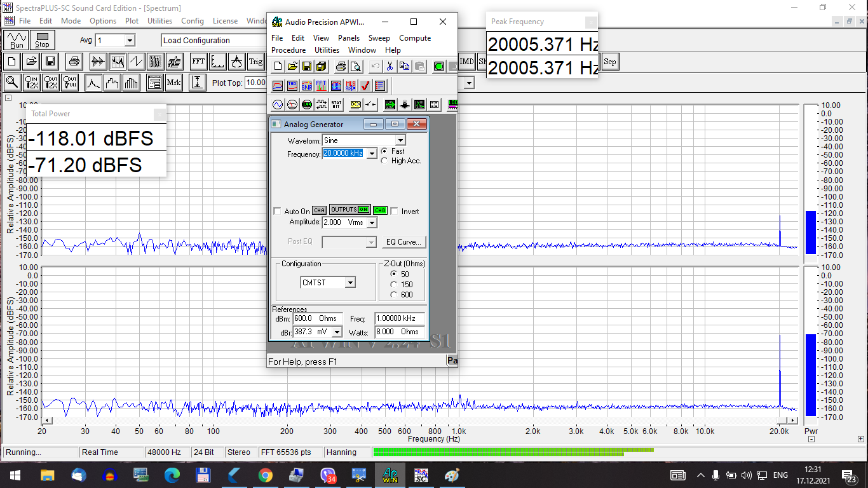This screenshot has height=488, width=868.
Task: Click the Zoom In 2X magnifier icon
Action: point(32,83)
